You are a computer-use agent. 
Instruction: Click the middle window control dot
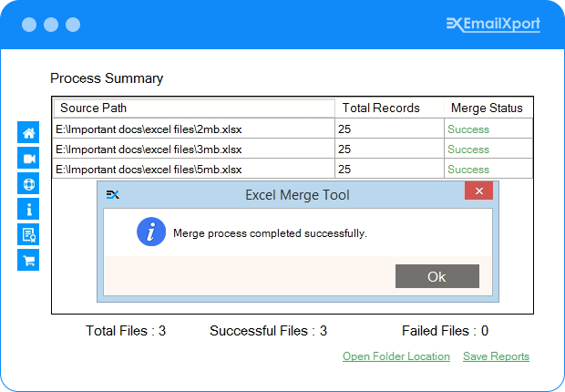click(51, 25)
